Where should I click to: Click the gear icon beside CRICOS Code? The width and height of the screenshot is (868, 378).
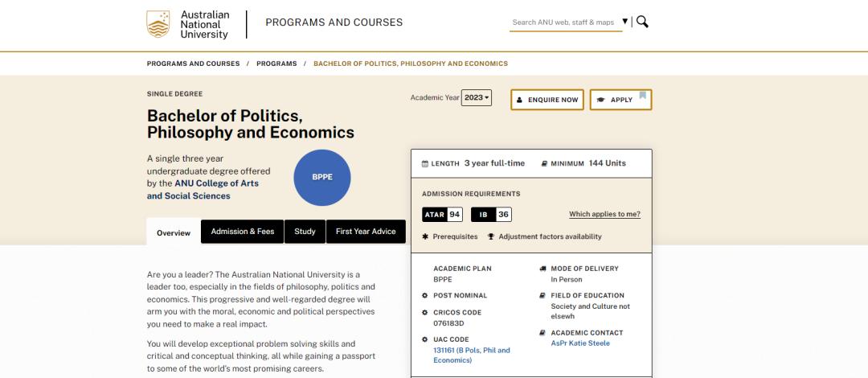coord(425,310)
